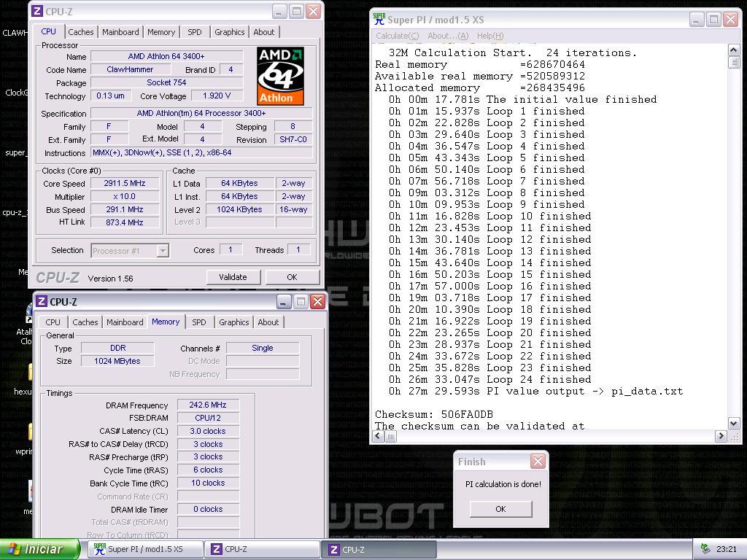
Task: Switch to Mainboard tab in lower CPU-Z window
Action: click(x=125, y=322)
